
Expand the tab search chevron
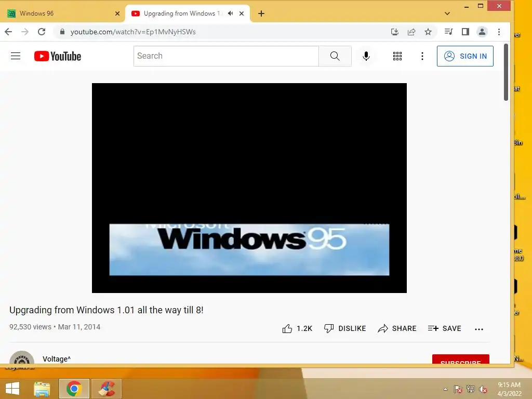pos(447,14)
